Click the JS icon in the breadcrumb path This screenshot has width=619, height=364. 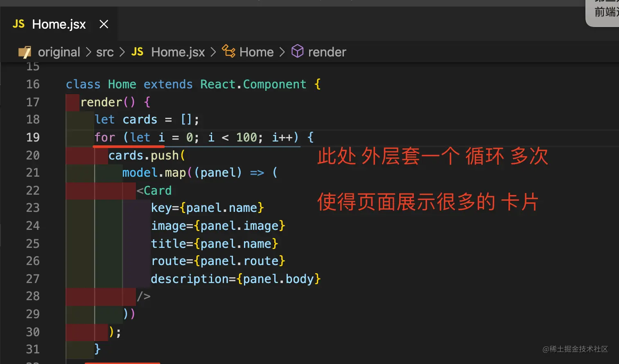137,52
